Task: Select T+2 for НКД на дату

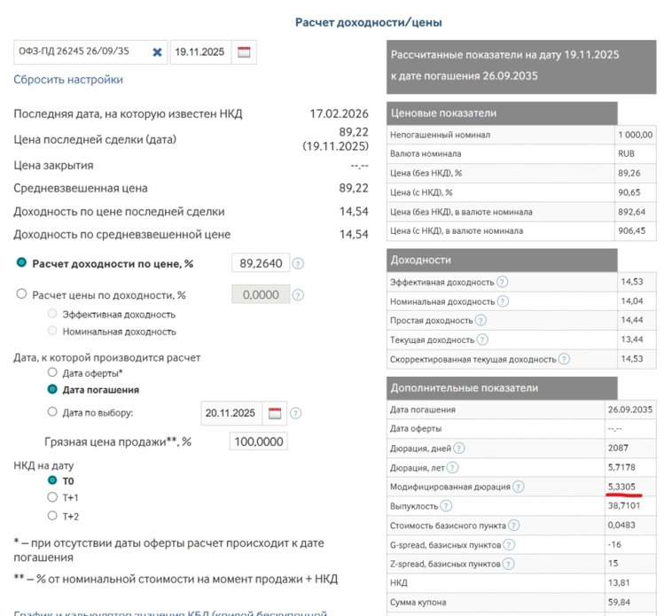Action: pyautogui.click(x=52, y=516)
